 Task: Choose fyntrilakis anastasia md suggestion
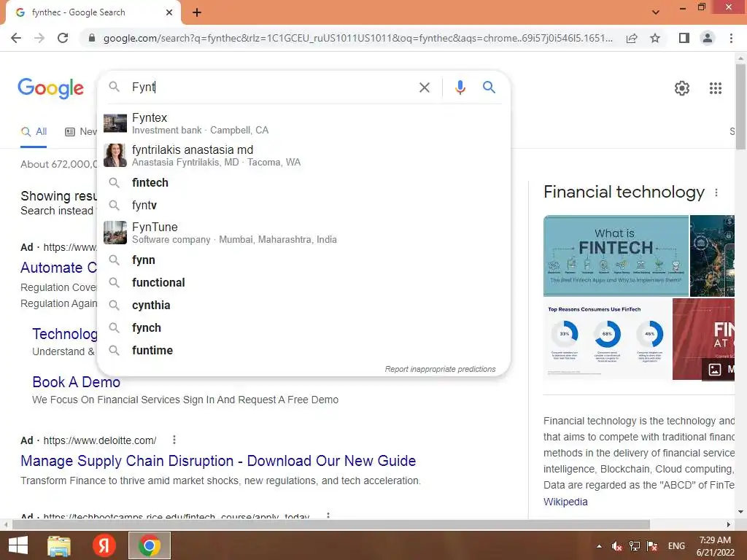tap(303, 156)
